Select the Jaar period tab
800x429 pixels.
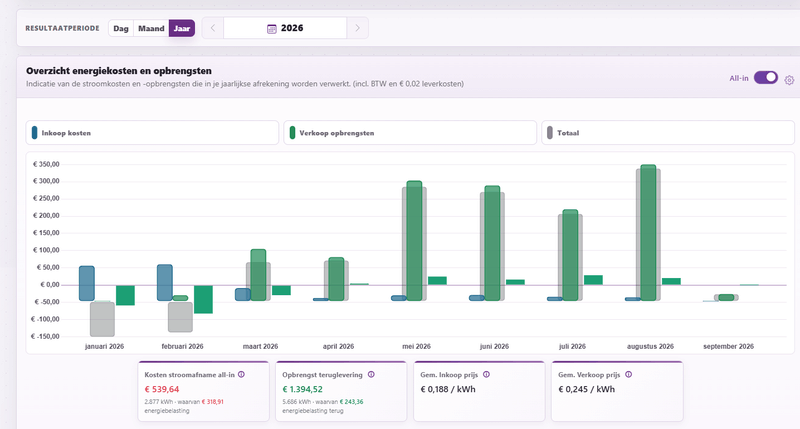tap(182, 29)
